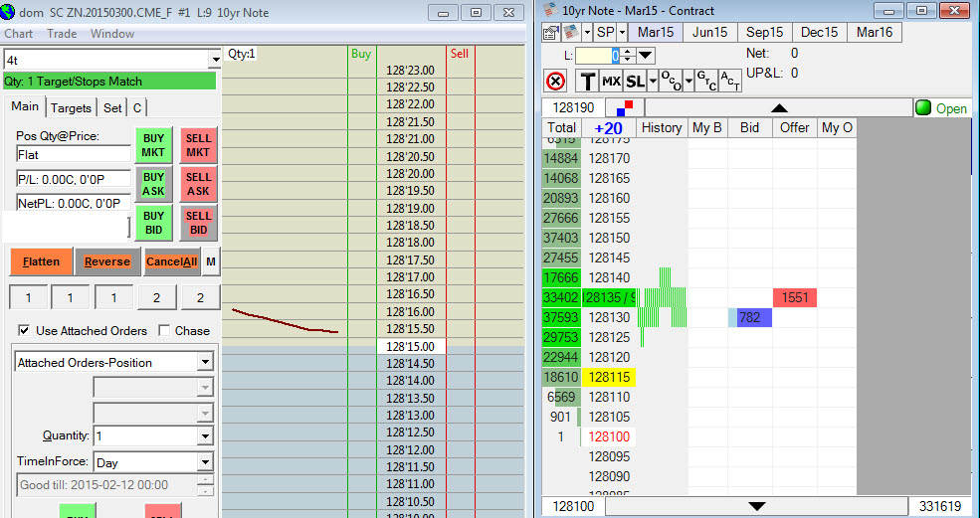Click the SELL MKT button
The image size is (980, 518).
tap(198, 145)
